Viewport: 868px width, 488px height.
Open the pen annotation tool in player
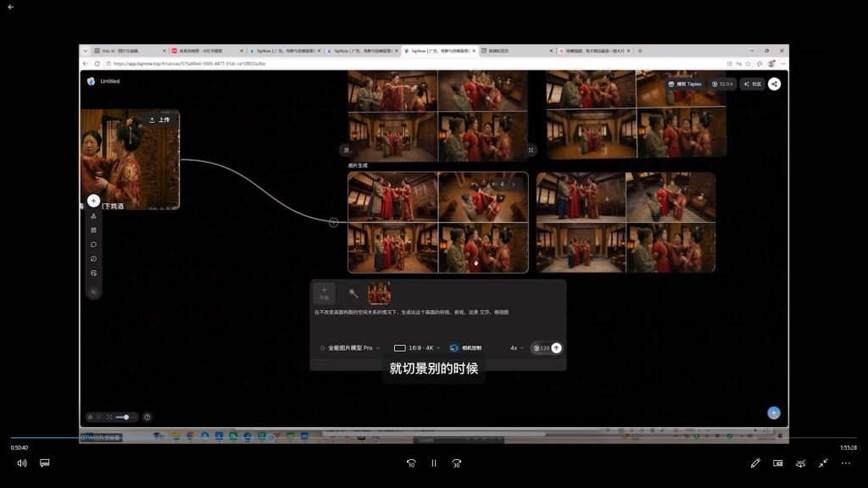pyautogui.click(x=755, y=463)
